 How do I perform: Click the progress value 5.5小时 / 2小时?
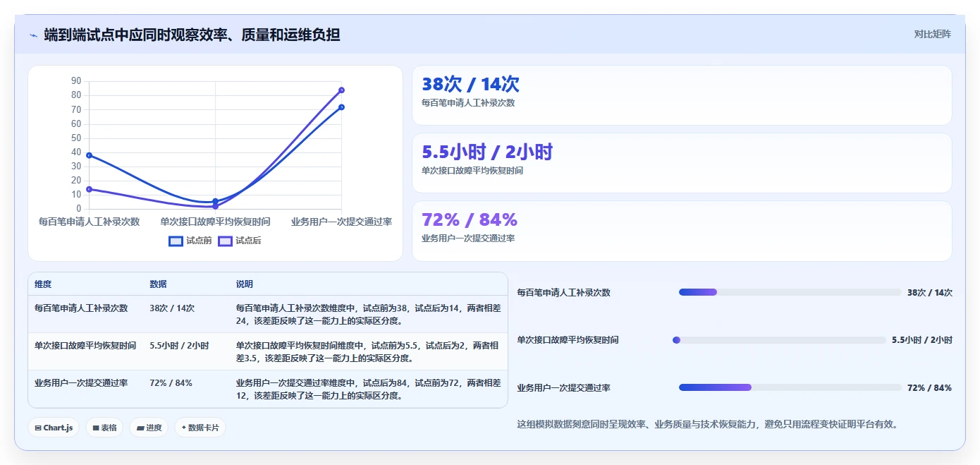pyautogui.click(x=922, y=340)
